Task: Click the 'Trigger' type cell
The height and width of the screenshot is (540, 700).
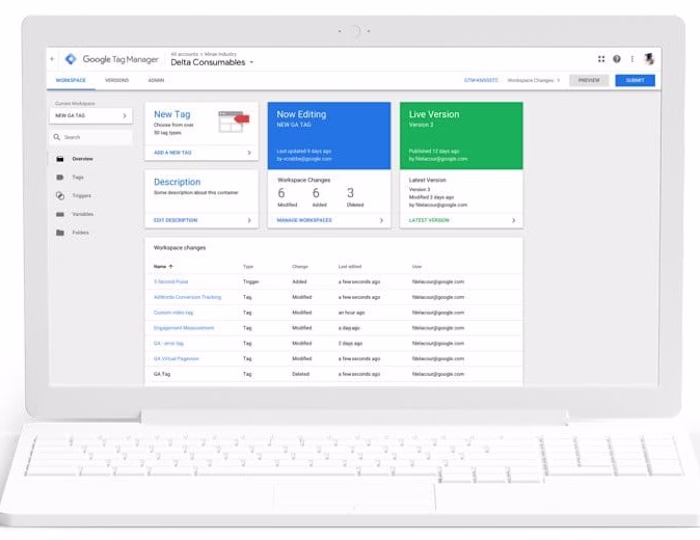Action: pos(251,282)
